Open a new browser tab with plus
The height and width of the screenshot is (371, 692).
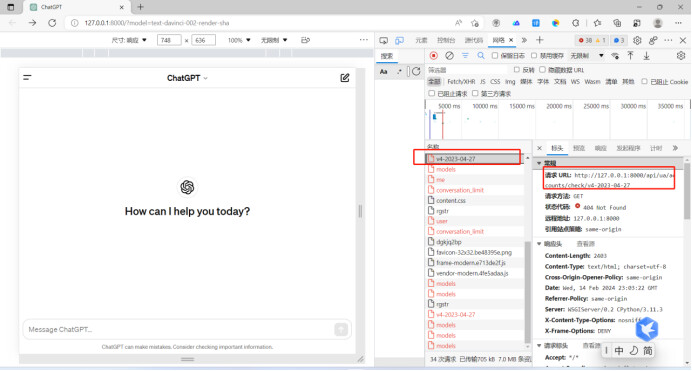coord(140,7)
